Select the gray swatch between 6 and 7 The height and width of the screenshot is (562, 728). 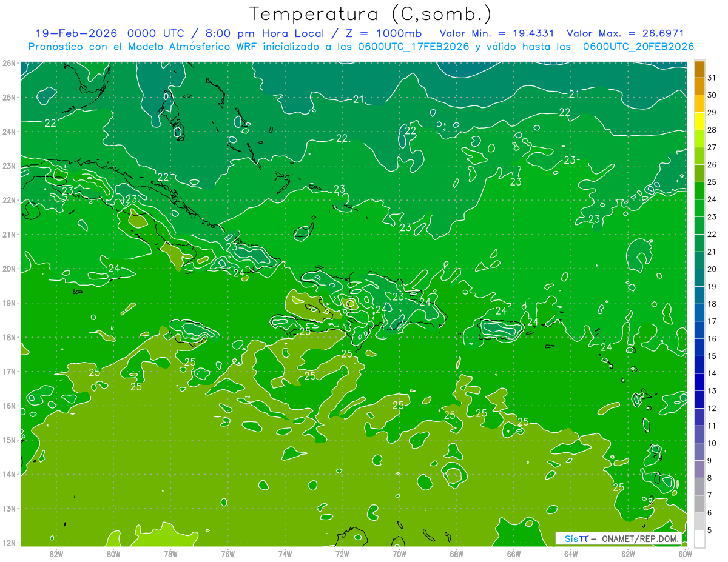[x=700, y=504]
